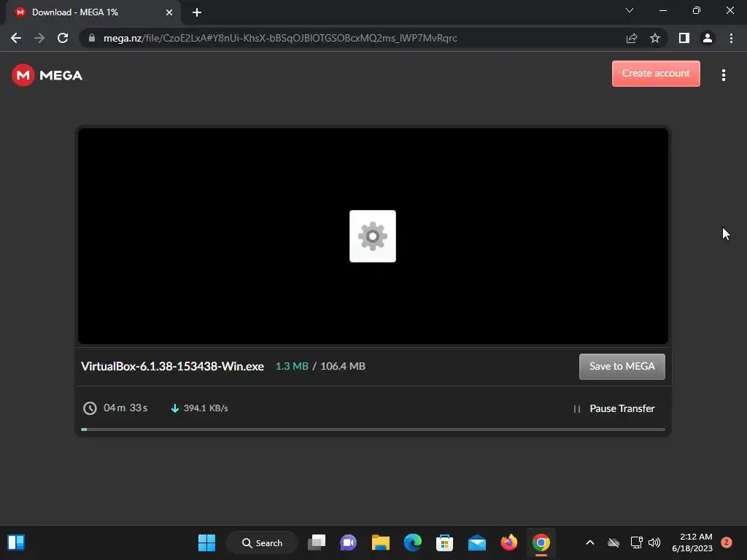Open Chrome three-dot menu
Viewport: 747px width, 560px height.
point(731,38)
